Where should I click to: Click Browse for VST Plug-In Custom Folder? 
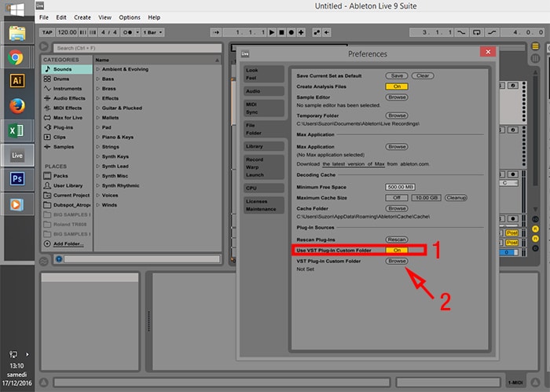coord(397,261)
